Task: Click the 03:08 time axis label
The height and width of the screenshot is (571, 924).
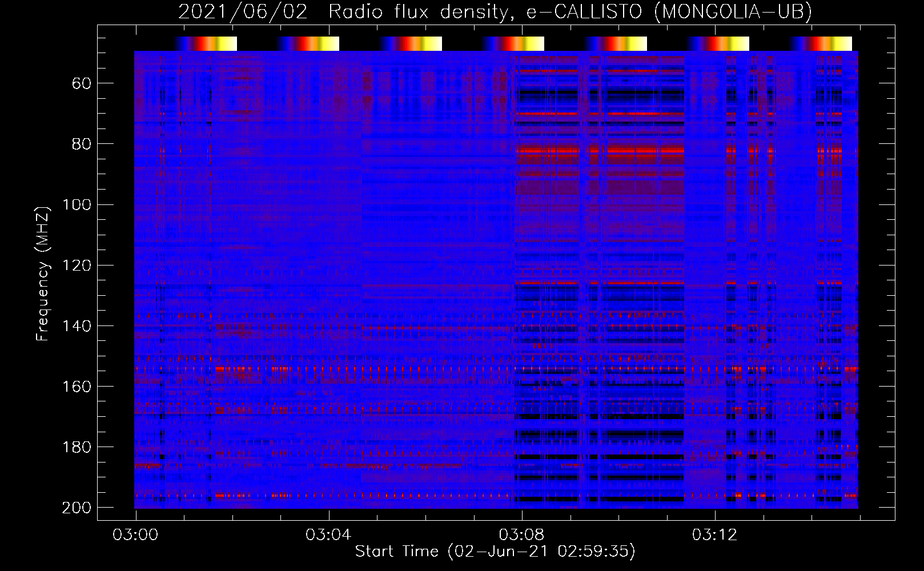Action: coord(521,535)
